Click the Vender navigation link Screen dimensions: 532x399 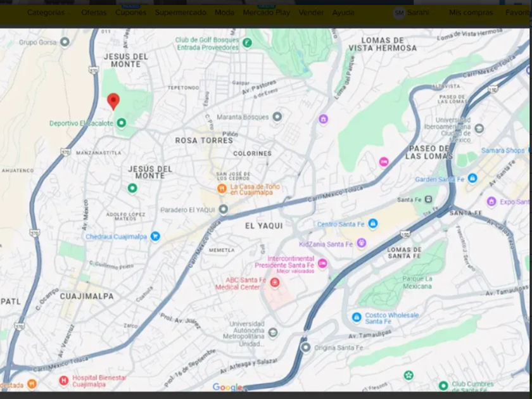311,13
